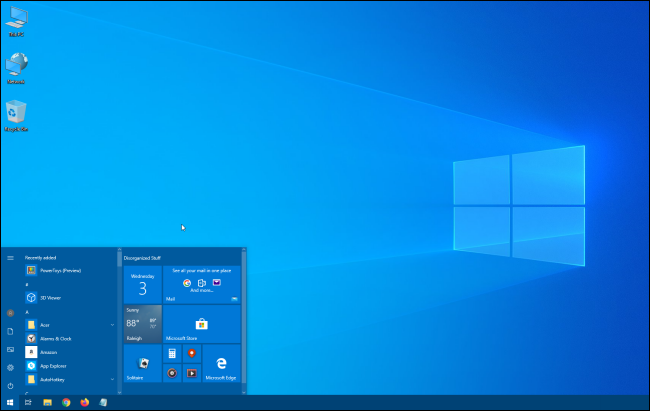The image size is (650, 411).
Task: Open the Microsoft Store tile
Action: click(201, 325)
